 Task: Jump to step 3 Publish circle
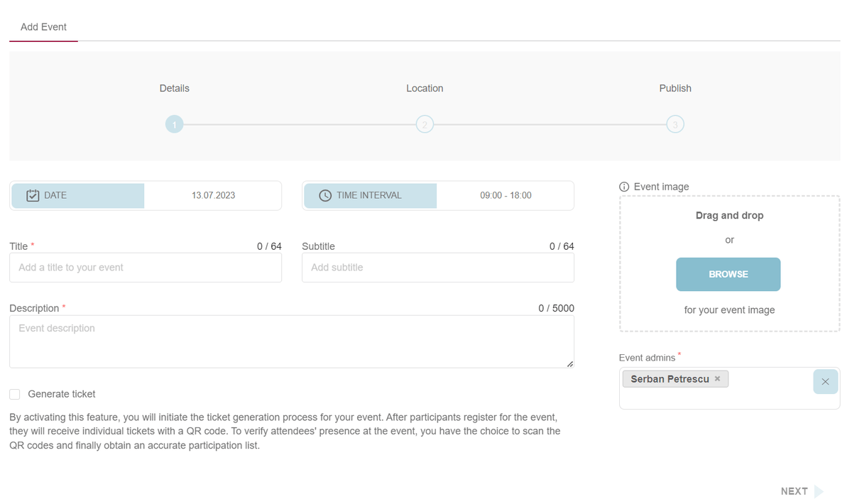[x=675, y=125]
